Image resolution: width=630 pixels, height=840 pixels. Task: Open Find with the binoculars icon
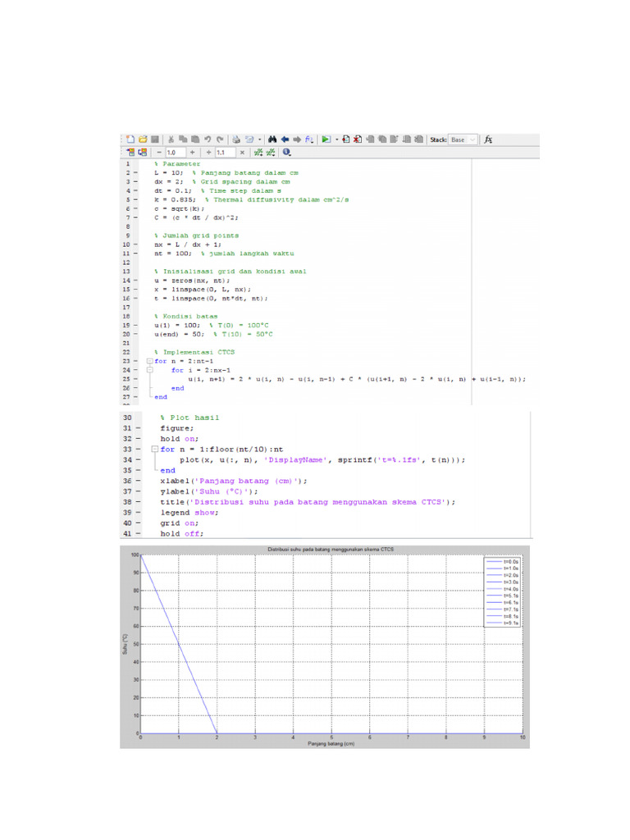pos(272,139)
